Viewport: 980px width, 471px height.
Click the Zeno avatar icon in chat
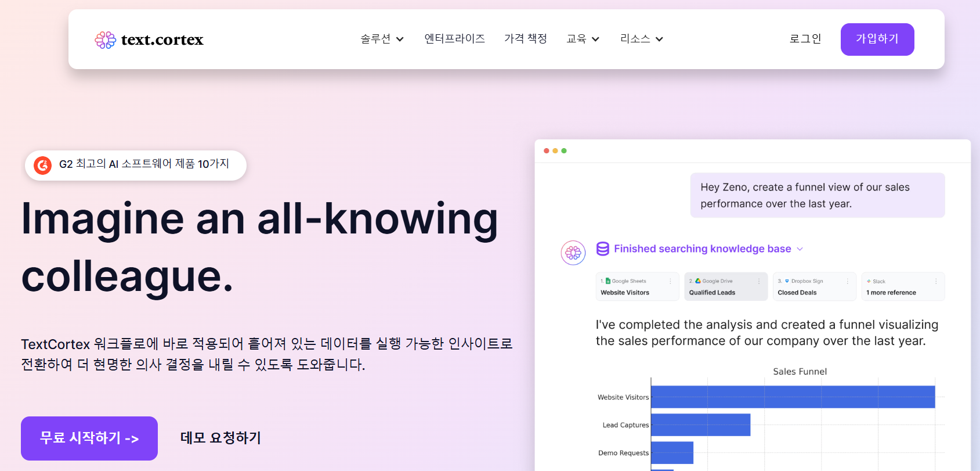pyautogui.click(x=573, y=253)
